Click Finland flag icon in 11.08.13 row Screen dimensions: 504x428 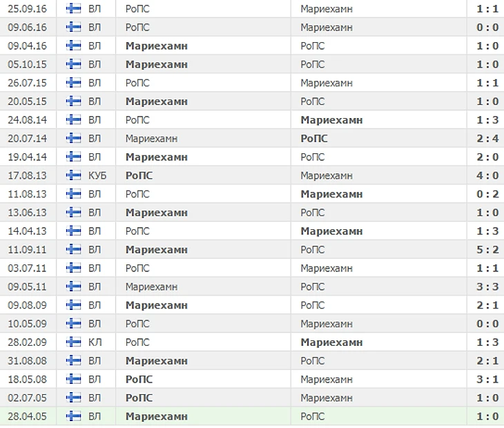[x=73, y=194]
